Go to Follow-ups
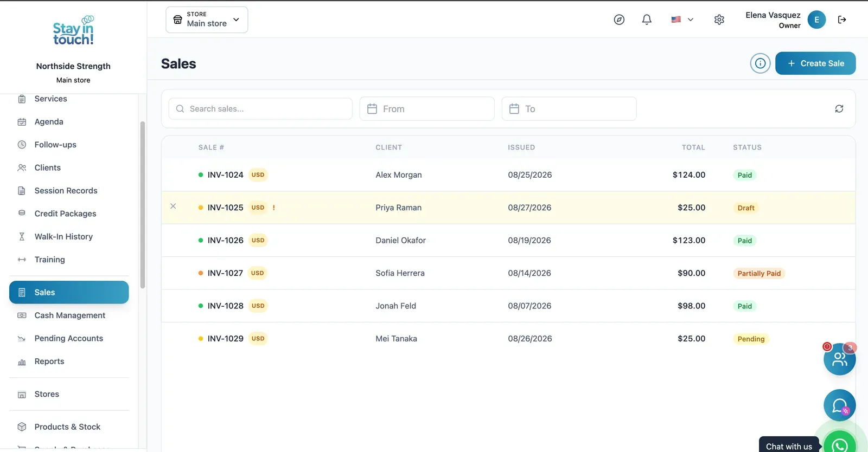This screenshot has height=452, width=868. (69, 145)
